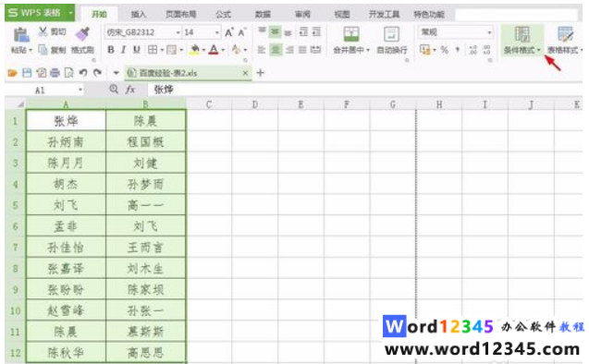Click the formula bar showing 张烨
Screen dimensions: 589x364
pyautogui.click(x=364, y=90)
